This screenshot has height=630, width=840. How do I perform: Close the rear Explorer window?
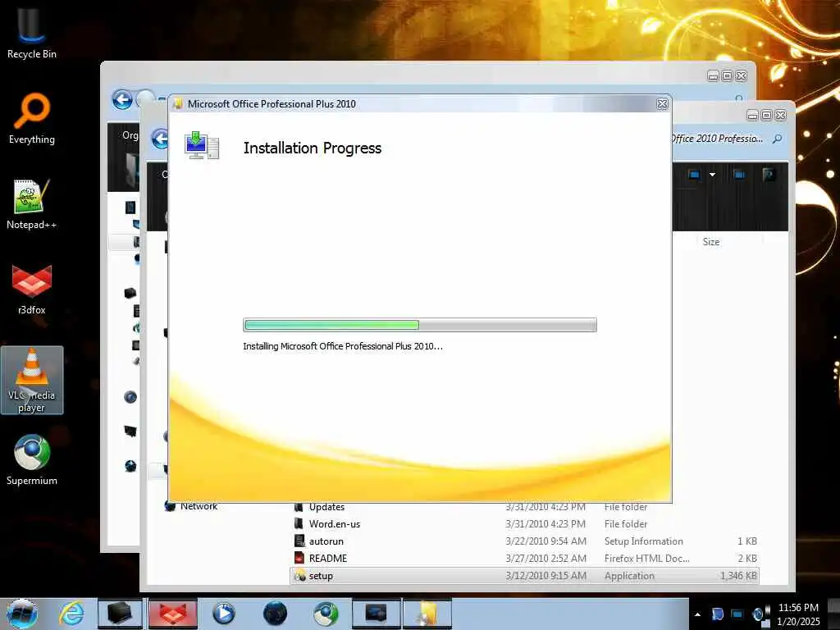[741, 76]
